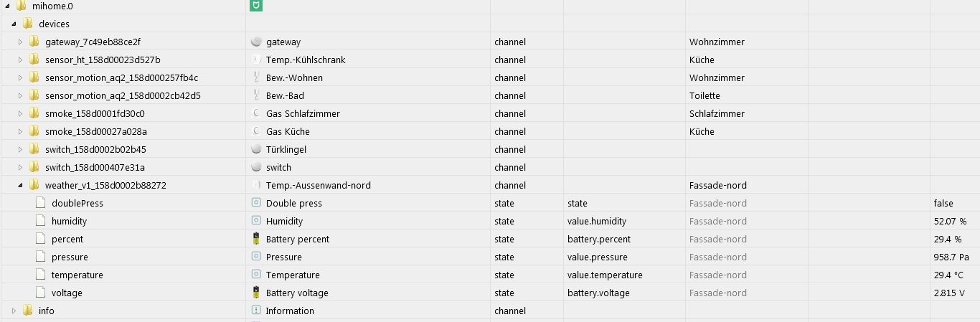Expand the gateway_7c49eb88ce2f folder

(x=21, y=42)
